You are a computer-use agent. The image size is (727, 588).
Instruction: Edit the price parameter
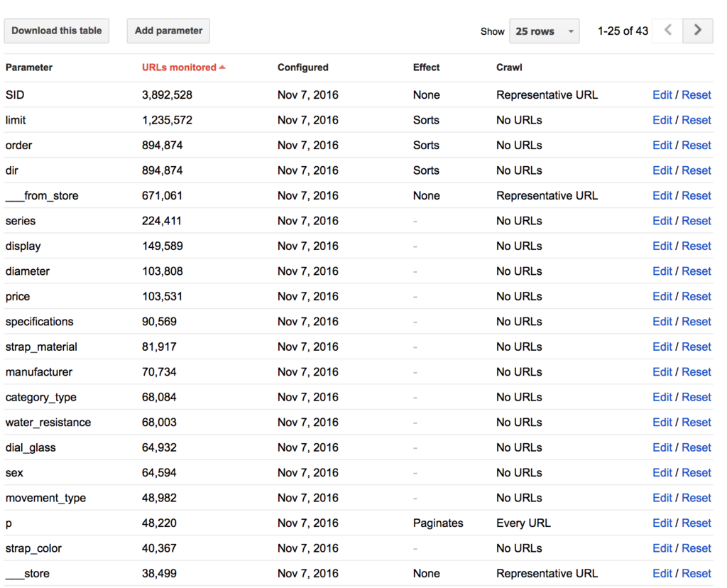662,297
